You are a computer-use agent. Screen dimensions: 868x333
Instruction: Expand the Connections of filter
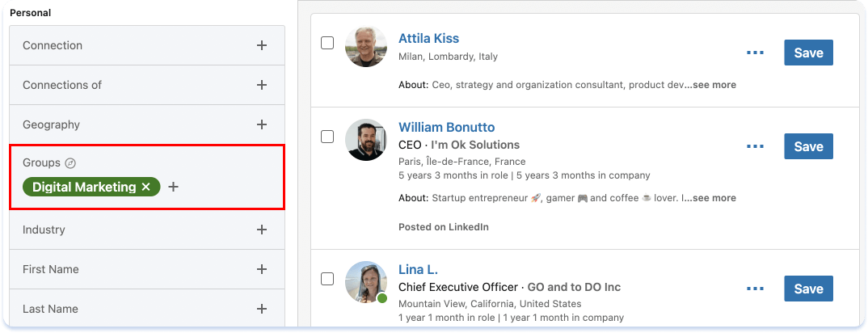[x=261, y=85]
